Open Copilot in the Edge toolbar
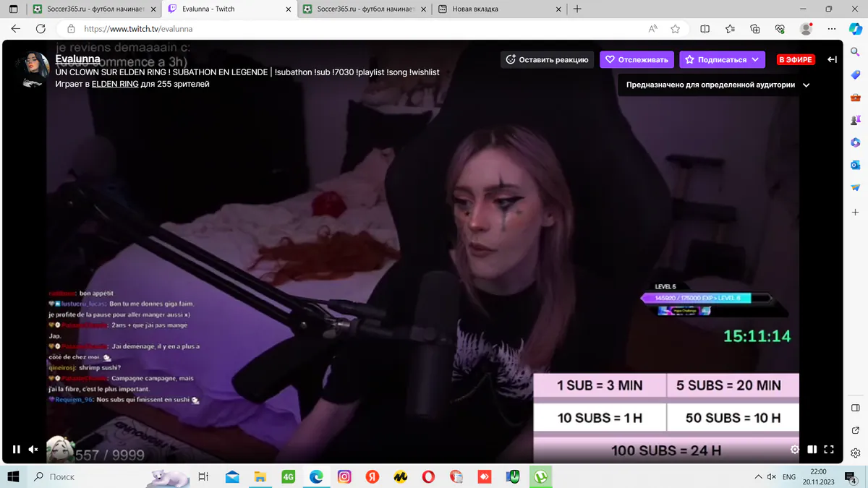 pos(855,29)
